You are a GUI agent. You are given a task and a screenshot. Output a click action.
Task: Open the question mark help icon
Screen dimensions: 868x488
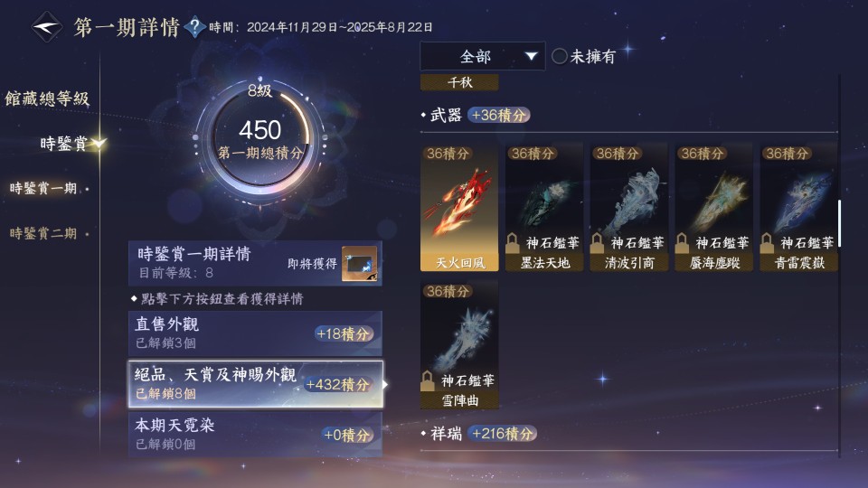194,26
